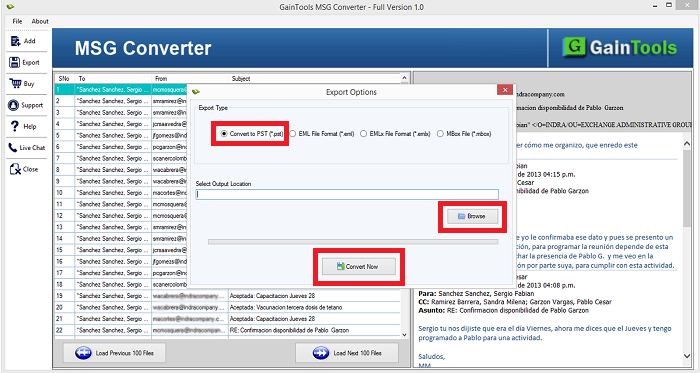Click preview pane scroll-up arrow
This screenshot has height=373, width=700.
point(687,144)
